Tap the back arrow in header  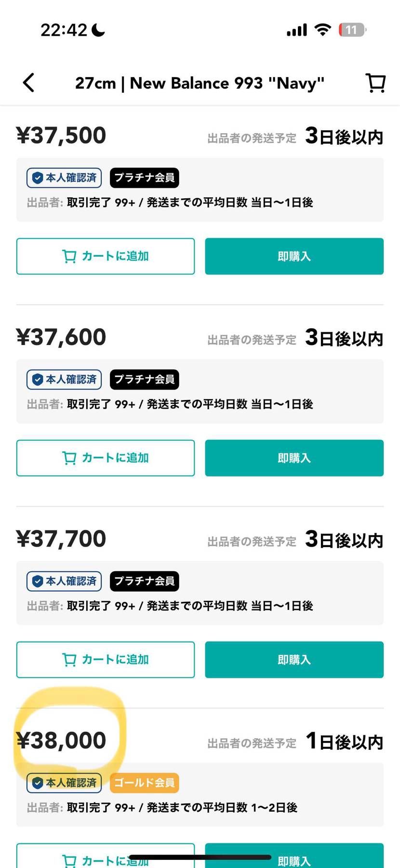click(29, 83)
